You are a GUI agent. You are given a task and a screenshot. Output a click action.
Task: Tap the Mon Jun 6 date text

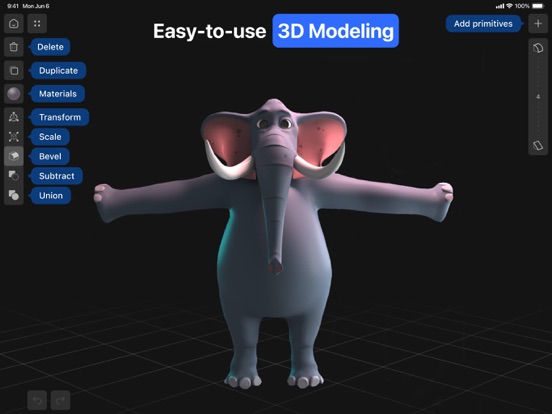point(36,6)
